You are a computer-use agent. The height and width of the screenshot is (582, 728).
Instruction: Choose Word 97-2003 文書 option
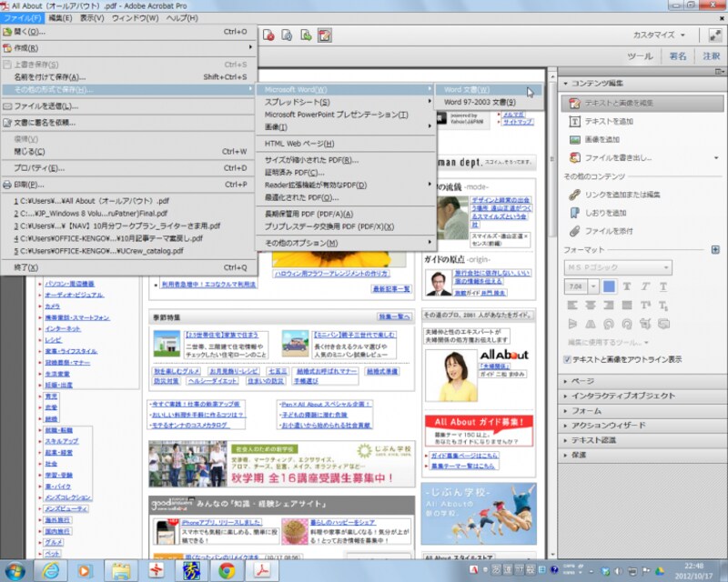(489, 102)
